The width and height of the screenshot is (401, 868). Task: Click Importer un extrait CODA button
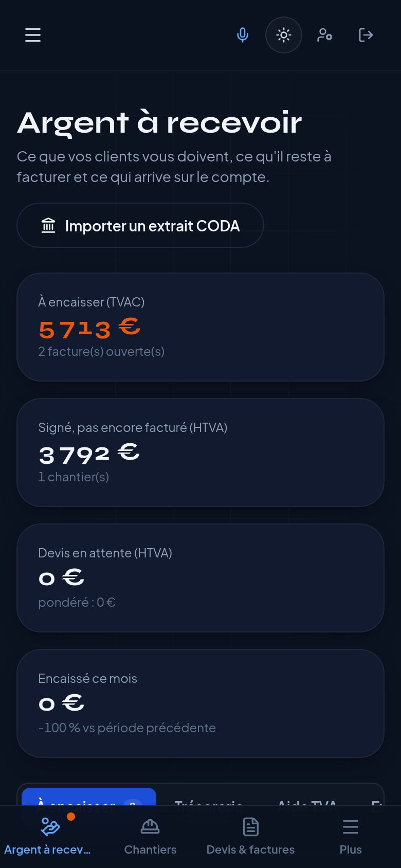[x=140, y=225]
